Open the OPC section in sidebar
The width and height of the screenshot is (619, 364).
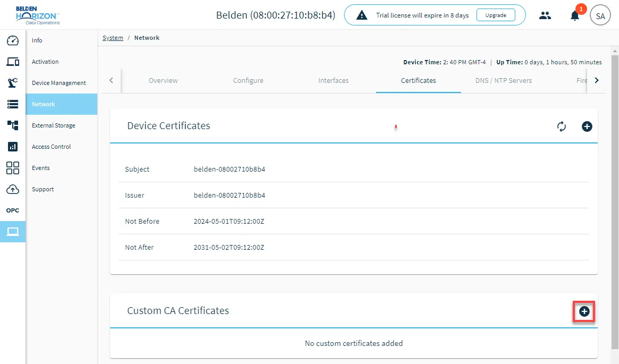tap(13, 210)
